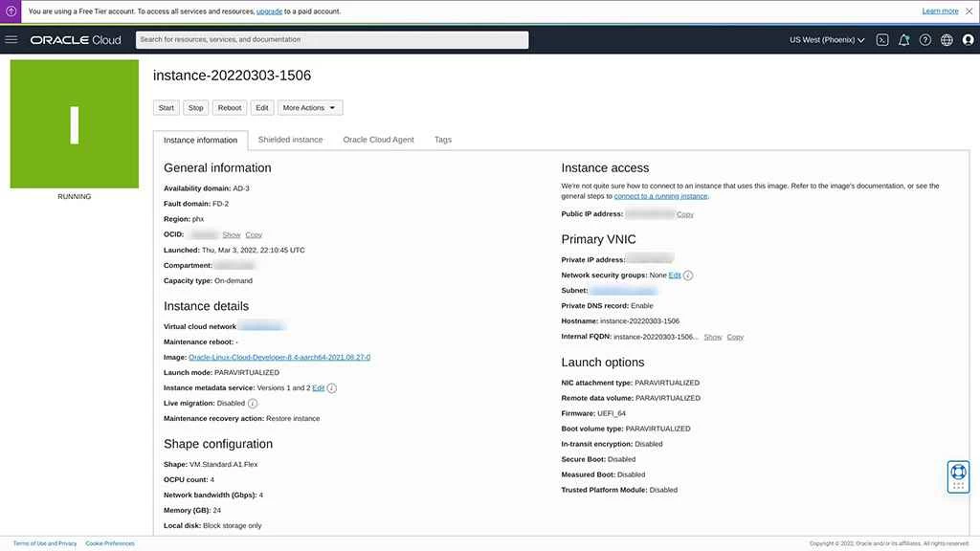Expand the More Actions dropdown
Image resolution: width=980 pixels, height=551 pixels.
310,108
